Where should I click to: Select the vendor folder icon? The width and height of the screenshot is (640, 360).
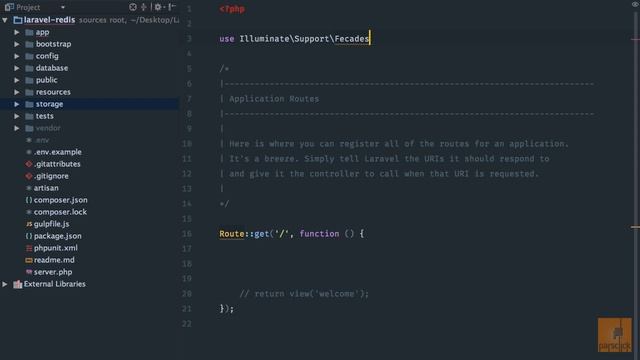(29, 128)
